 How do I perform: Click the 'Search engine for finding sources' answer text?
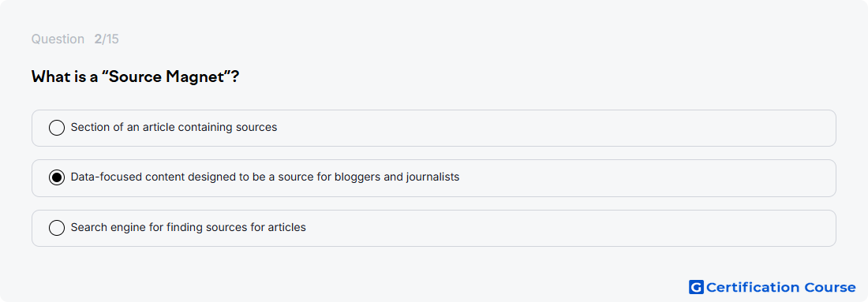point(189,227)
